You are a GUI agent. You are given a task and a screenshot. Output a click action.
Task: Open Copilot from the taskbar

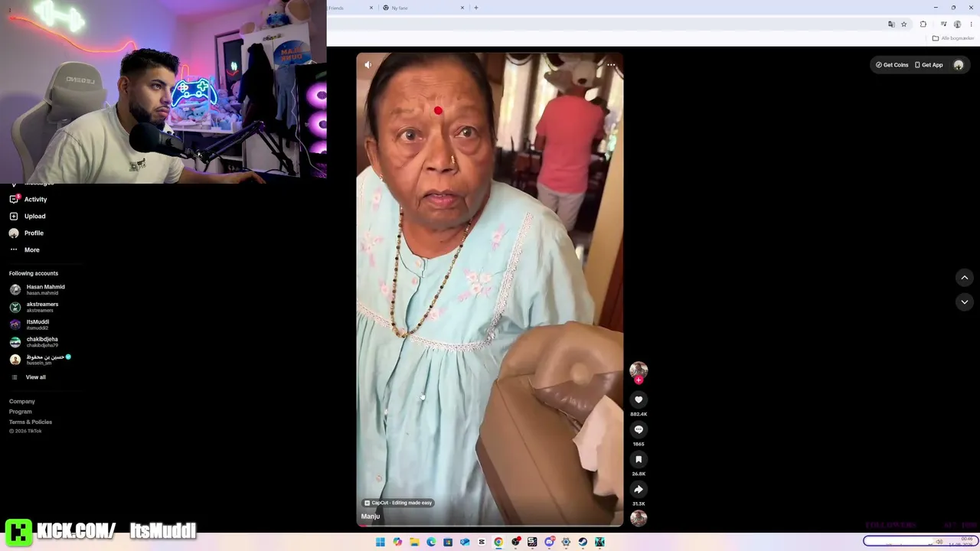(397, 542)
